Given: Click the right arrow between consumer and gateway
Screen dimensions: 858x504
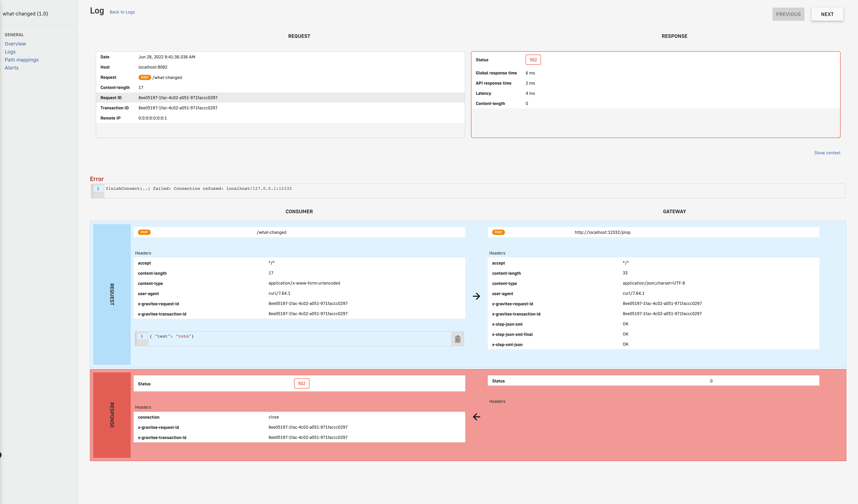Looking at the screenshot, I should (x=476, y=296).
